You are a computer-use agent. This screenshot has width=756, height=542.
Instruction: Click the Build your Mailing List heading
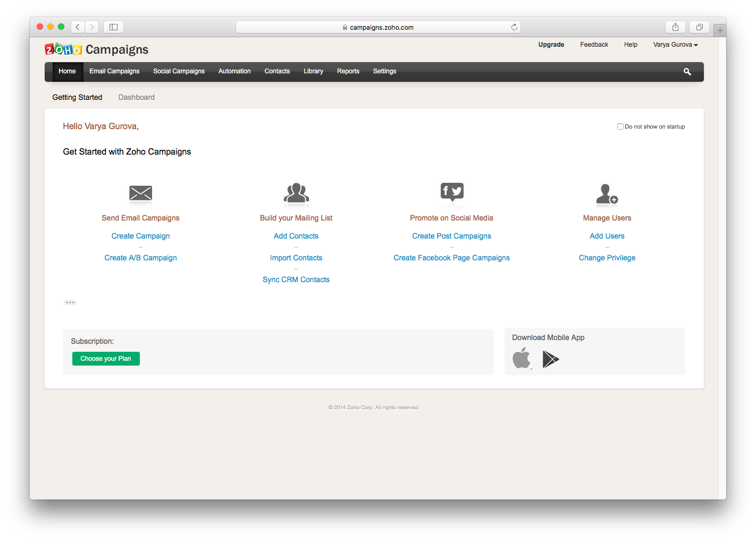[296, 218]
